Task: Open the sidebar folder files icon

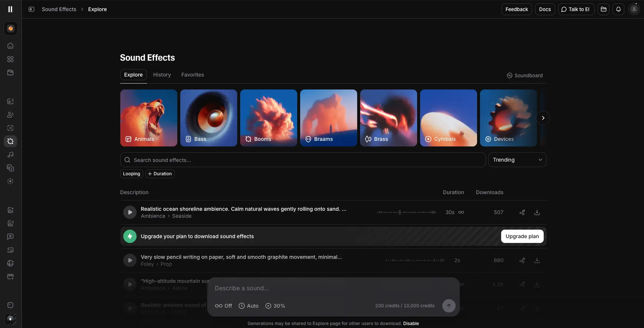Action: pos(10,72)
